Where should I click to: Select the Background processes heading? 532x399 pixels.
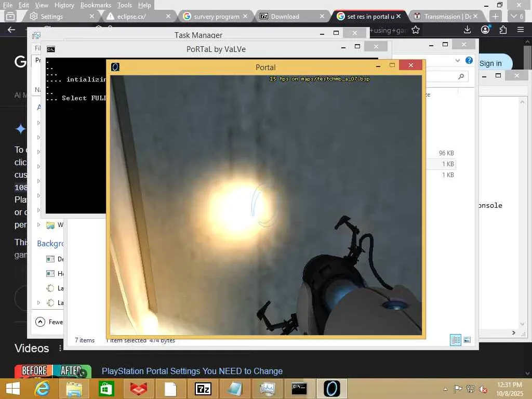[x=50, y=244]
